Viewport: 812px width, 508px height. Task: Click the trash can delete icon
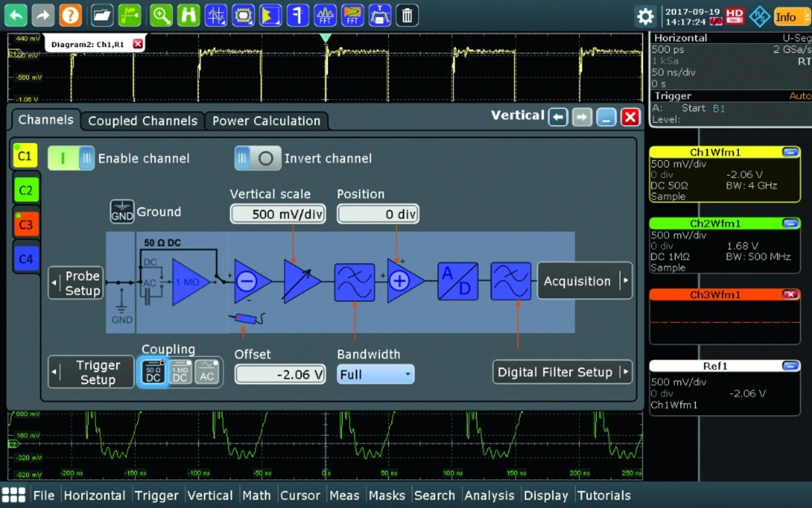click(x=407, y=15)
